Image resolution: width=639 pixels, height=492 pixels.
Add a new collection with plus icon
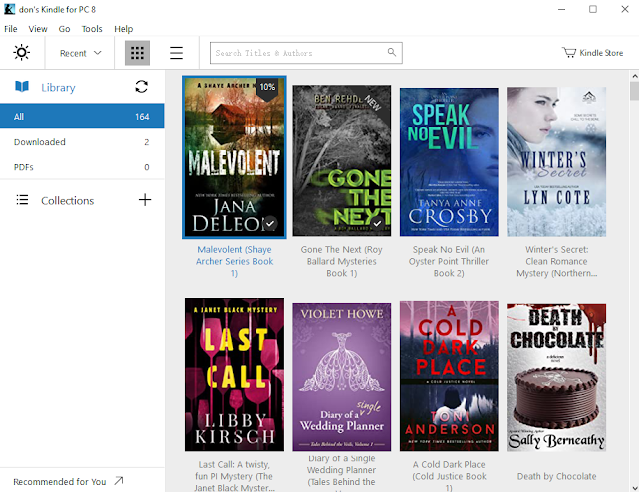click(145, 200)
